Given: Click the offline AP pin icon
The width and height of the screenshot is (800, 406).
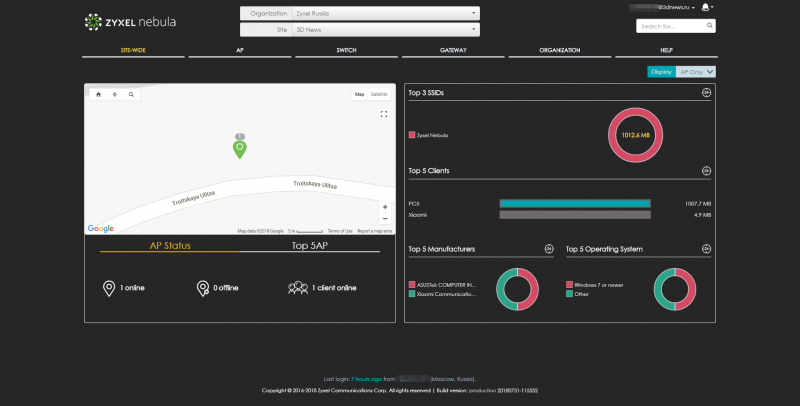Looking at the screenshot, I should 203,288.
